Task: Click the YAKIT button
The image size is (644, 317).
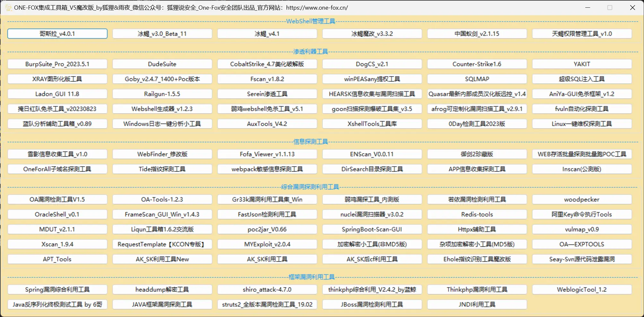Action: click(x=582, y=64)
